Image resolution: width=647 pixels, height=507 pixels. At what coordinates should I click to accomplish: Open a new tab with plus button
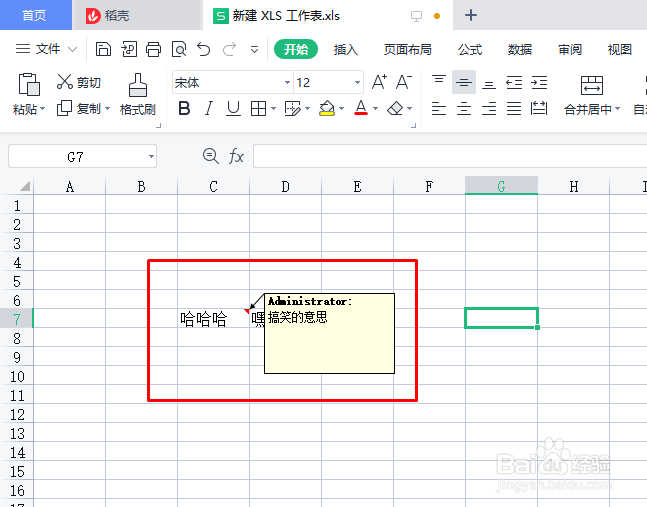click(471, 15)
